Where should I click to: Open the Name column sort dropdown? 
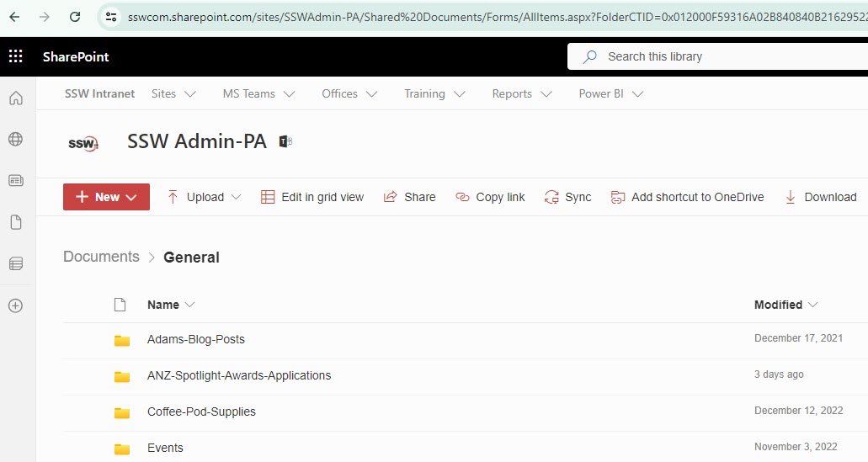[171, 305]
